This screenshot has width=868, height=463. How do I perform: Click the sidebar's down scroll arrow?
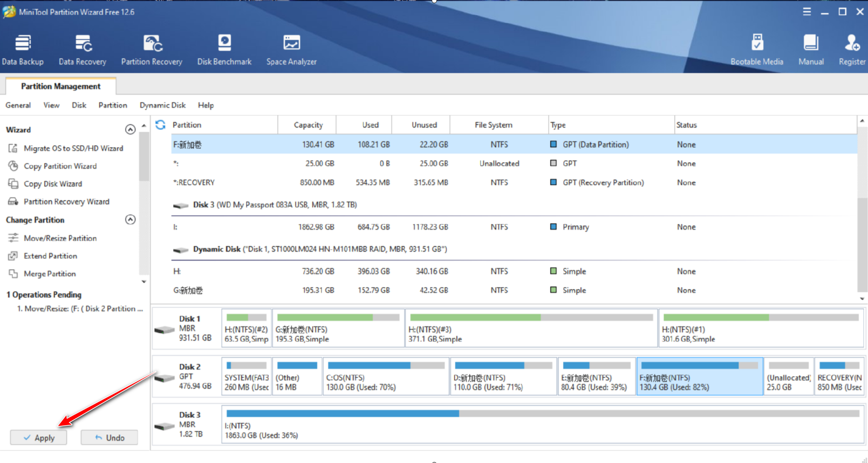pyautogui.click(x=143, y=282)
